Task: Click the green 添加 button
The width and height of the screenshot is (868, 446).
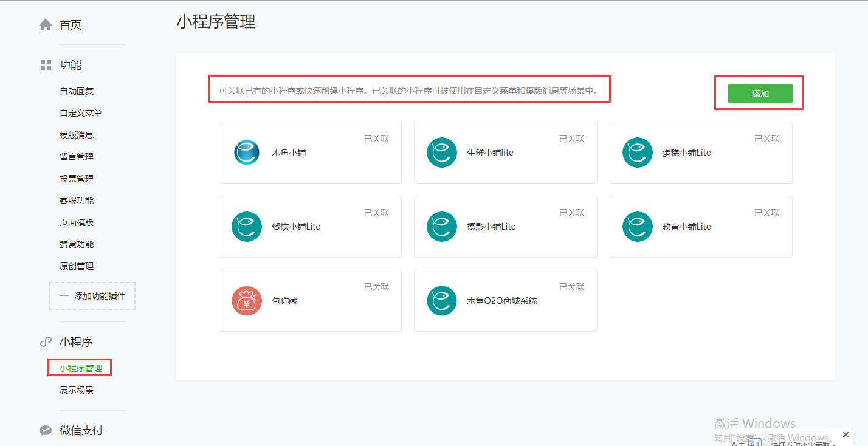Action: pos(760,94)
